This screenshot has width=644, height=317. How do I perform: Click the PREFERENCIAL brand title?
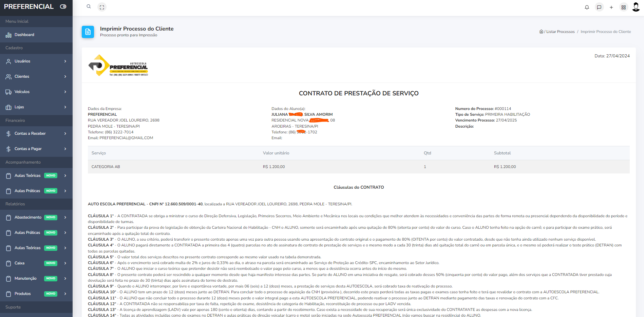tap(29, 6)
